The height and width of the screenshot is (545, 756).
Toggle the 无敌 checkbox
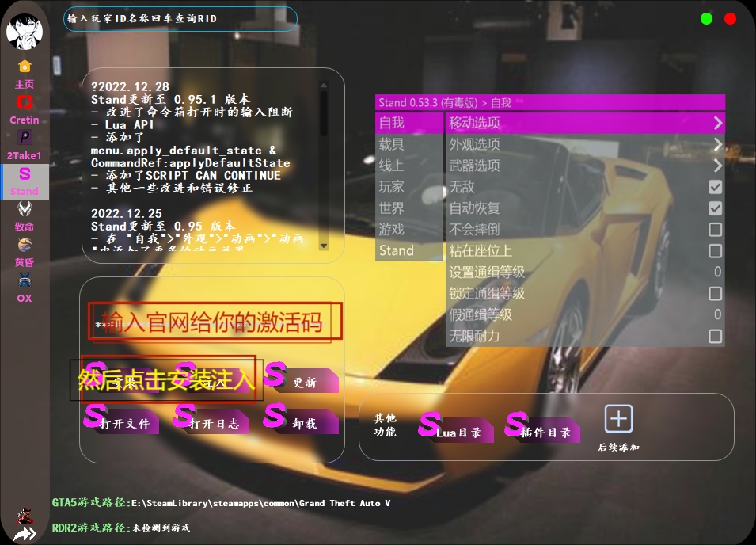(x=716, y=187)
